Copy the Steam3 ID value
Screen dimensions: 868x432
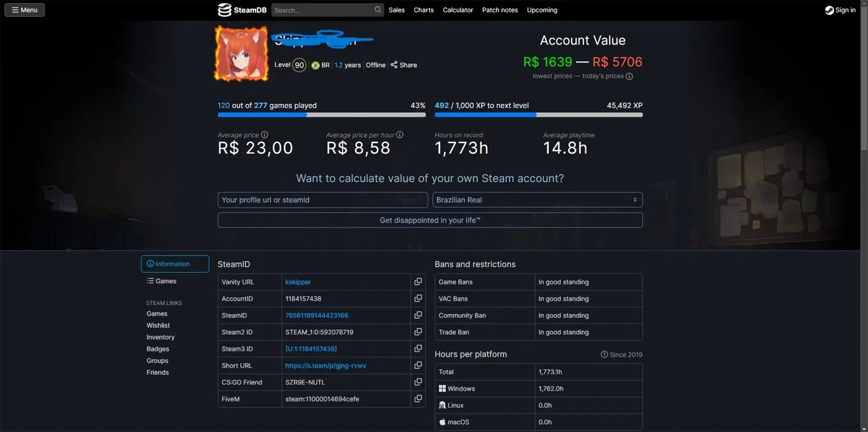pyautogui.click(x=418, y=349)
